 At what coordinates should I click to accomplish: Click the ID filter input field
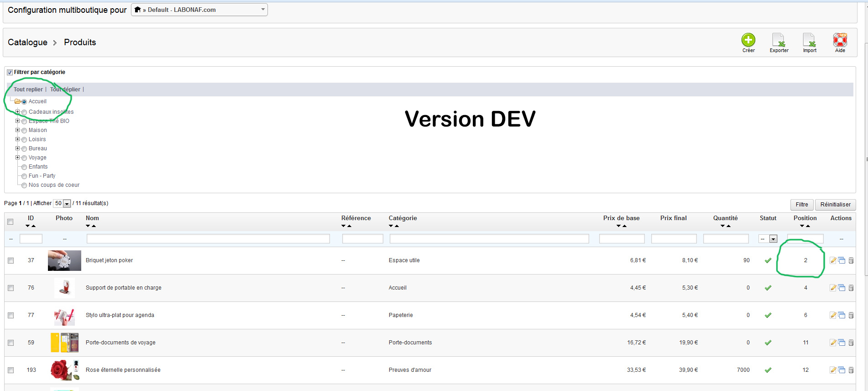tap(31, 239)
